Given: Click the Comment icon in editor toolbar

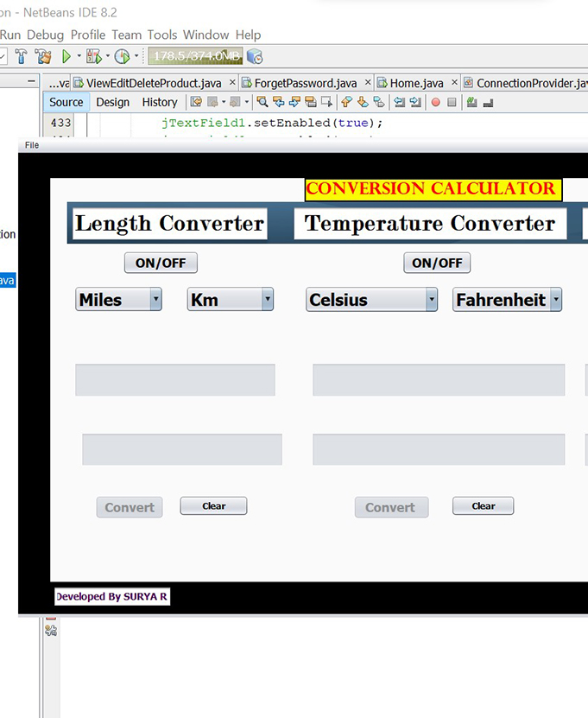Looking at the screenshot, I should (x=472, y=102).
